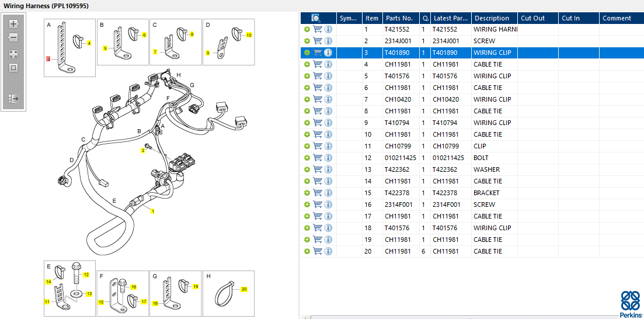Screen dimensions: 644x319
Task: Open info for item 2 screw
Action: pos(328,41)
